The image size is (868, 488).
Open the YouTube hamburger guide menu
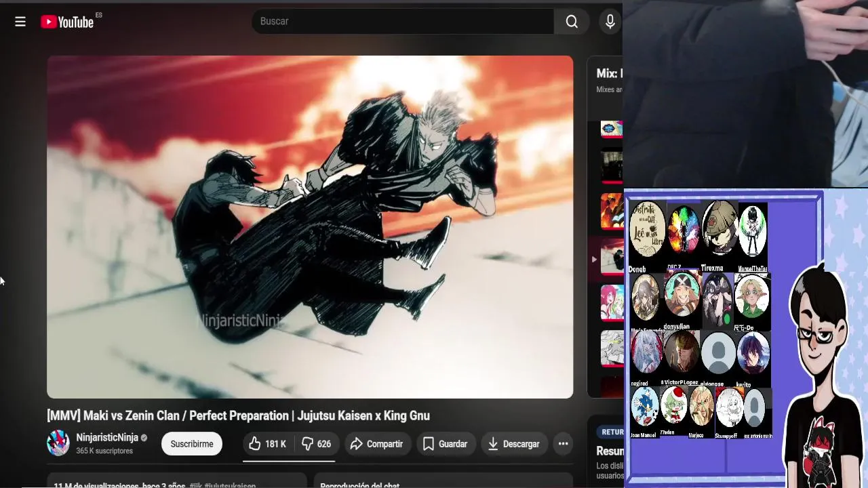(20, 22)
